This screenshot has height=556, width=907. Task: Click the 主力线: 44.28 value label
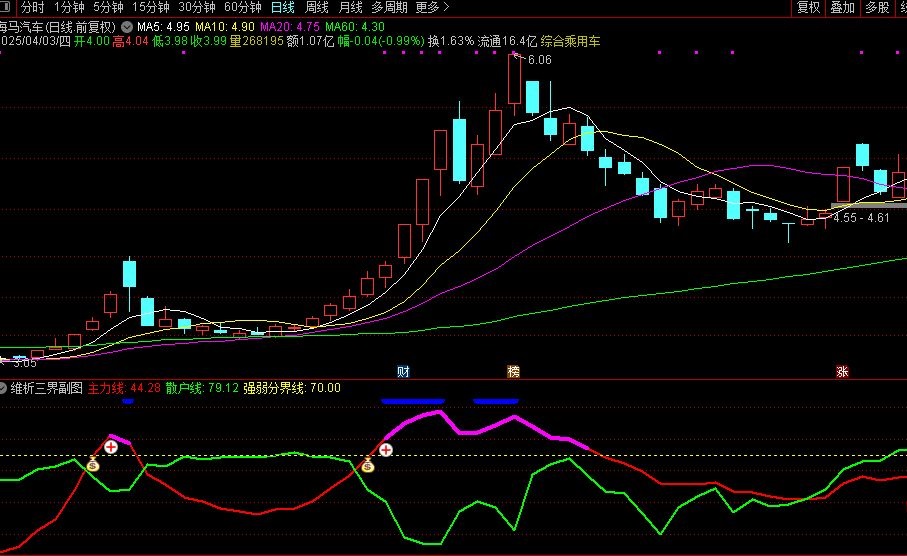[124, 388]
